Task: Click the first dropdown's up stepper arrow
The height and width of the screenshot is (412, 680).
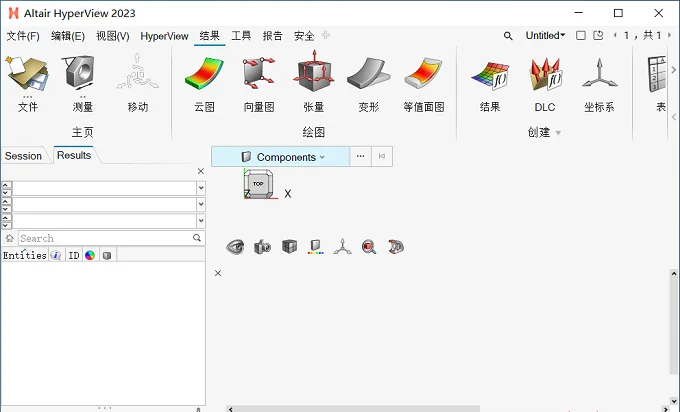Action: click(x=6, y=185)
